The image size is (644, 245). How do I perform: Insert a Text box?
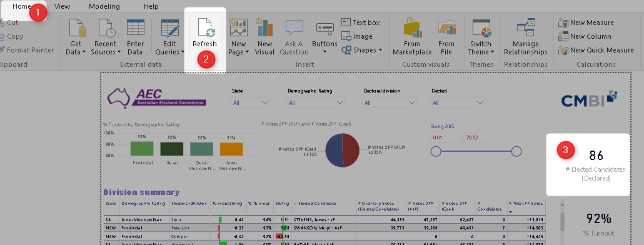click(361, 22)
